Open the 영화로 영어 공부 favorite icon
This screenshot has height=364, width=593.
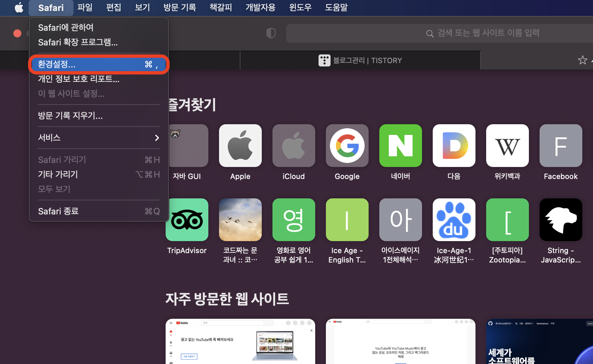294,220
